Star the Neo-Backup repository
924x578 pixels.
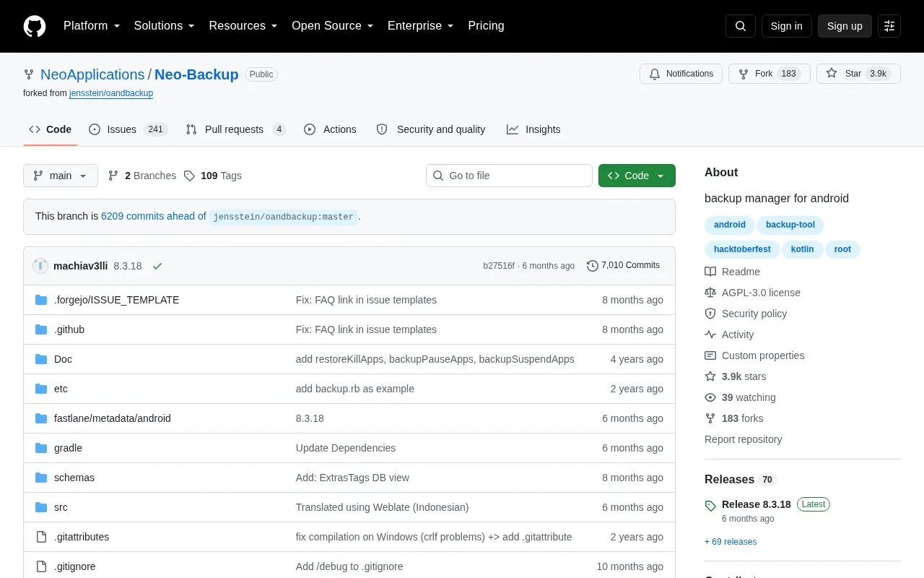click(x=858, y=74)
